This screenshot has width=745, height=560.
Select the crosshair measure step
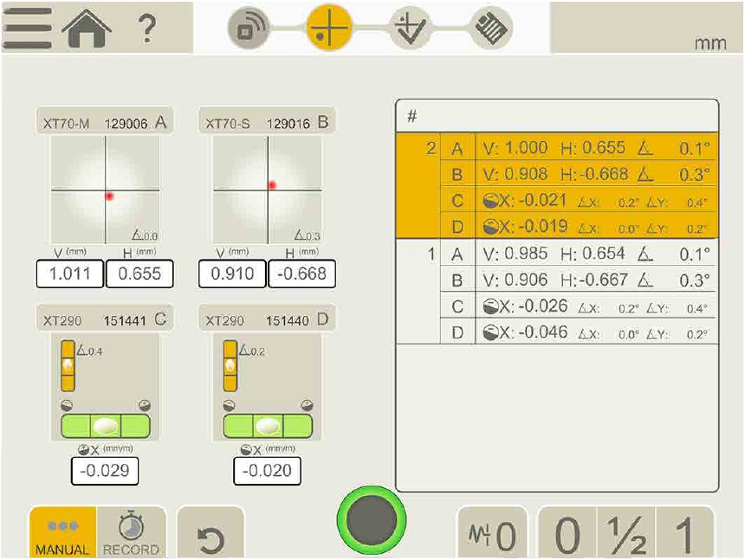click(x=331, y=30)
